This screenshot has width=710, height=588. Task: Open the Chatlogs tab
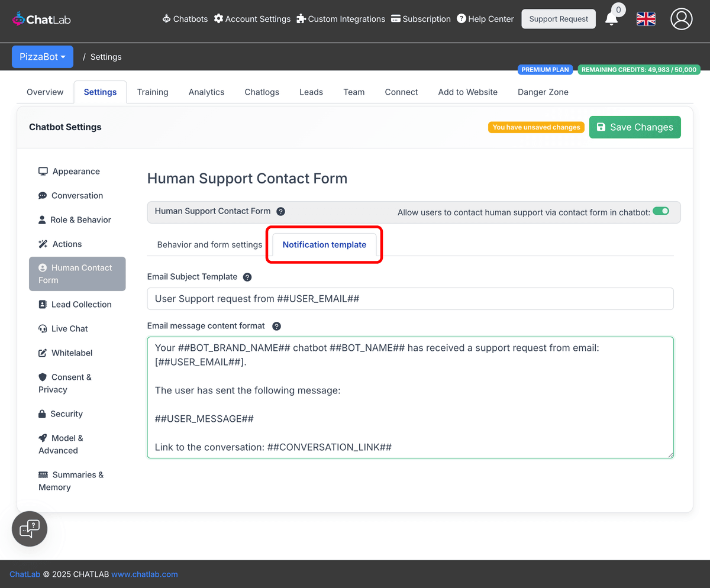tap(262, 92)
